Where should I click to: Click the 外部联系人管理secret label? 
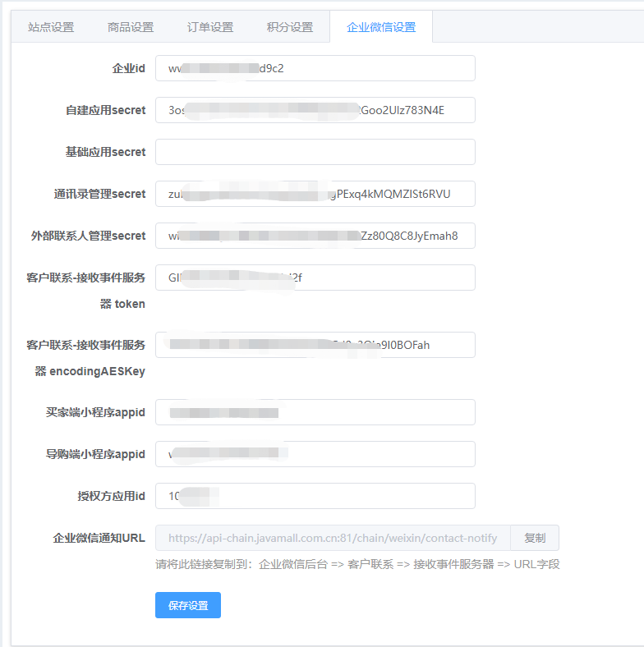(x=89, y=236)
